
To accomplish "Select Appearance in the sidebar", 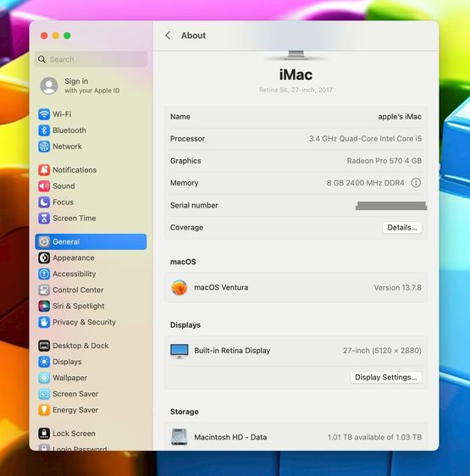I will [x=91, y=258].
